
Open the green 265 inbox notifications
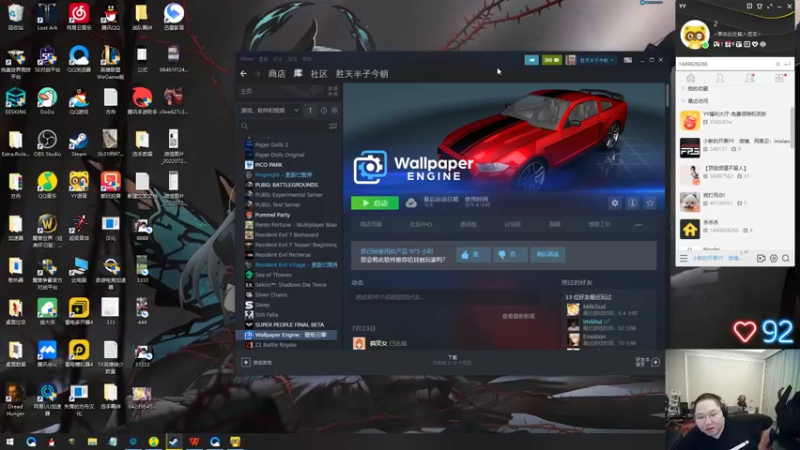(552, 60)
